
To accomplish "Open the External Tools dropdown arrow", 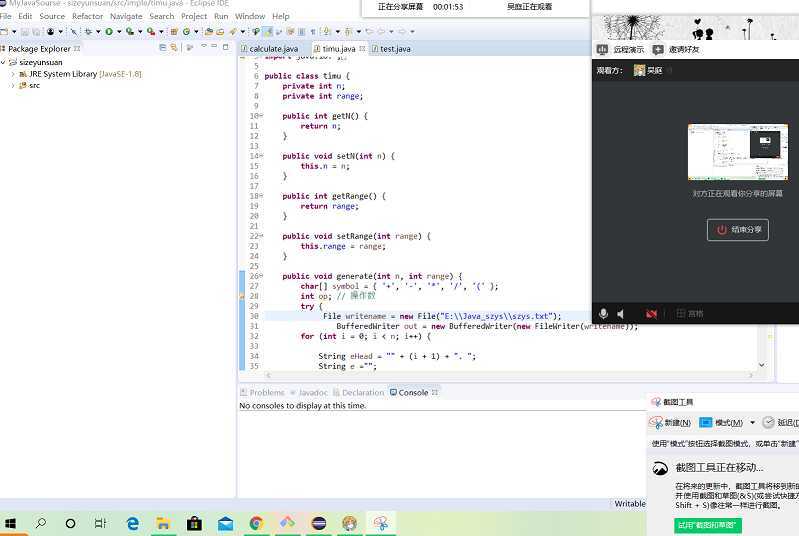I will 161,32.
